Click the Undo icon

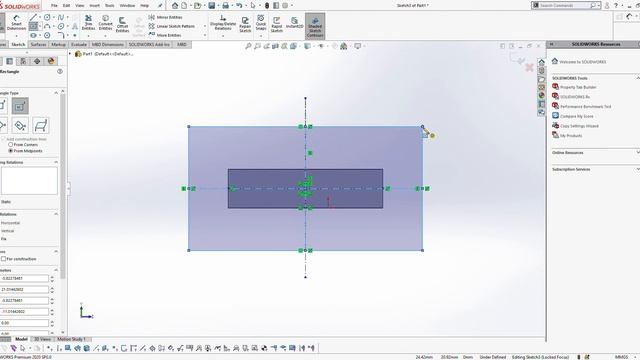239,5
